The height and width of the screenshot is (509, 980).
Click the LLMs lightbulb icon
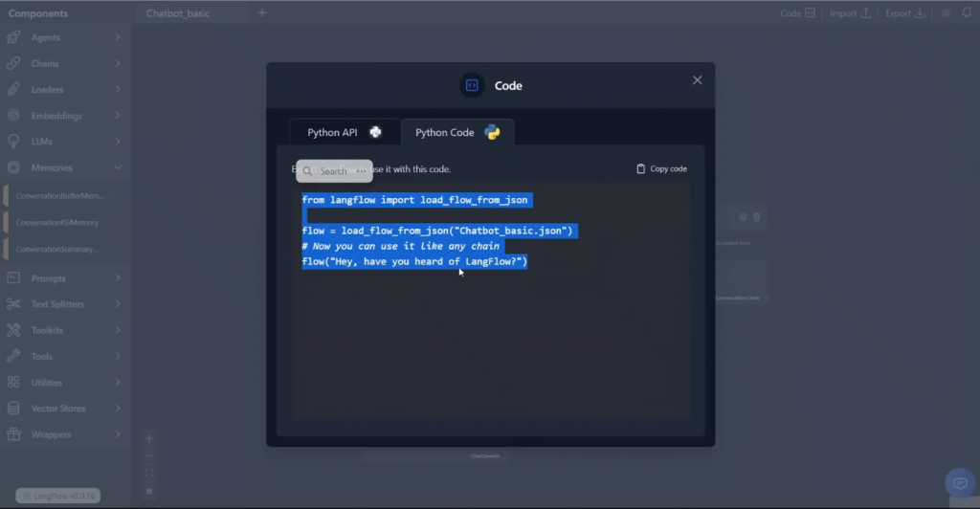coord(13,142)
